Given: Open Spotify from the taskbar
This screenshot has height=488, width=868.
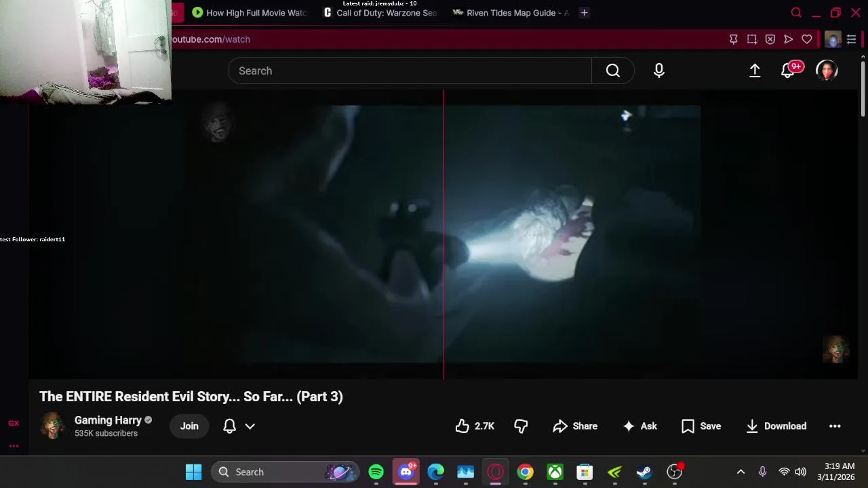Looking at the screenshot, I should (x=376, y=472).
